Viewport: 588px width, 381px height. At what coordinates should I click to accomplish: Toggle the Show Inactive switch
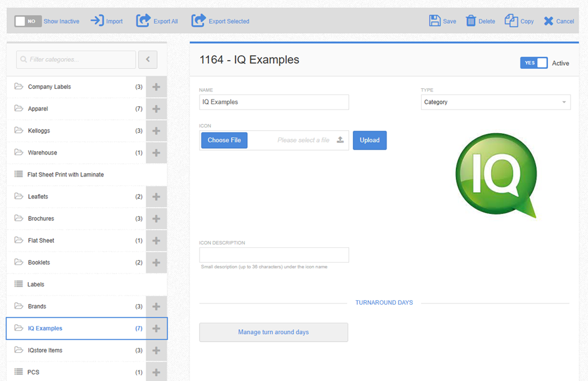click(x=28, y=21)
